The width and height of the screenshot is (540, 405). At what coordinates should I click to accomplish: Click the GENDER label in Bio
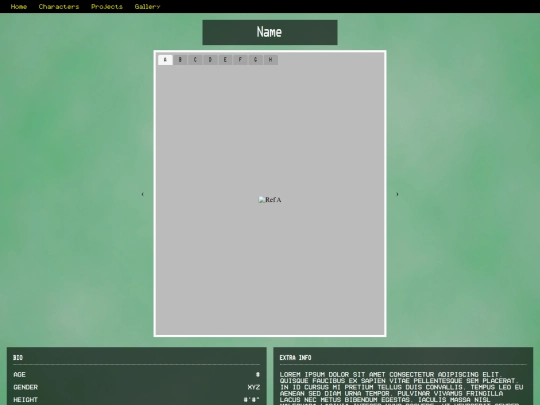(x=25, y=387)
